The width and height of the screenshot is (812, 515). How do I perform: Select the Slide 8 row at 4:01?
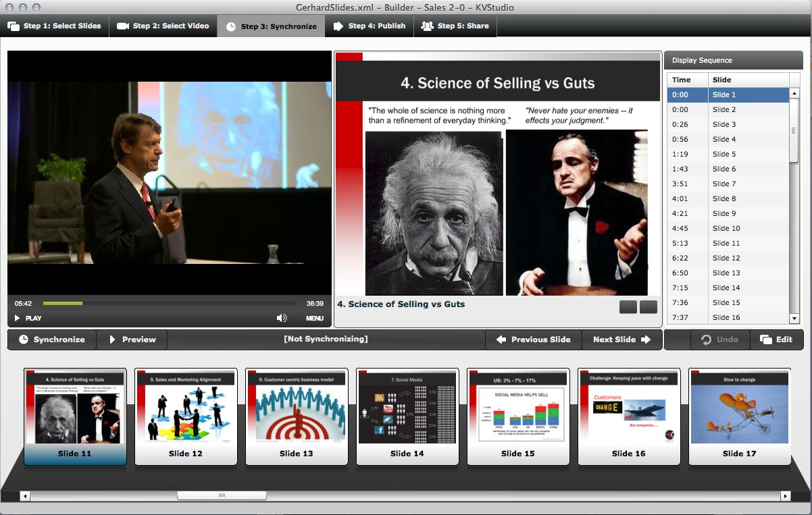[x=728, y=198]
